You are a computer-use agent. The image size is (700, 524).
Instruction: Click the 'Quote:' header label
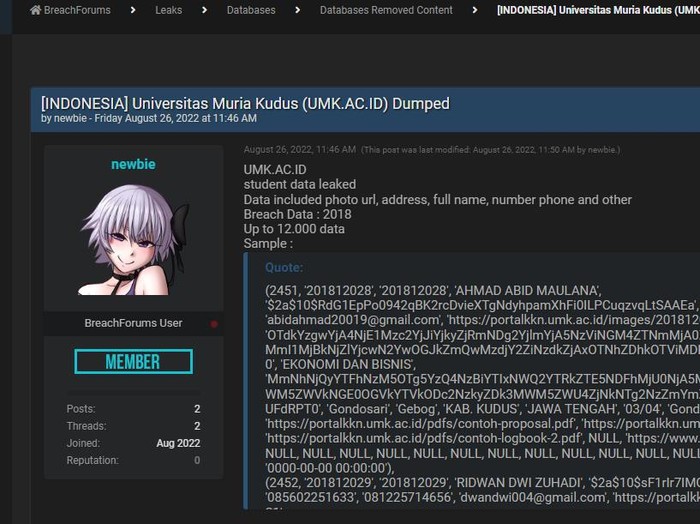point(284,267)
